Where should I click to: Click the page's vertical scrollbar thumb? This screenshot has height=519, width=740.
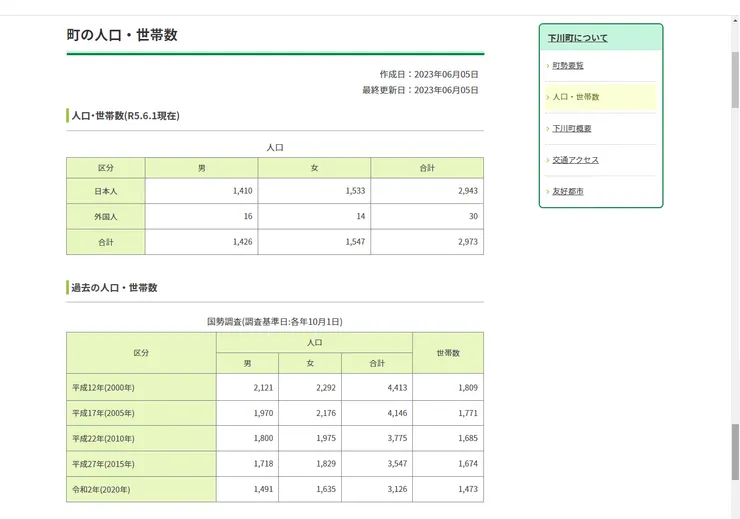pyautogui.click(x=735, y=80)
